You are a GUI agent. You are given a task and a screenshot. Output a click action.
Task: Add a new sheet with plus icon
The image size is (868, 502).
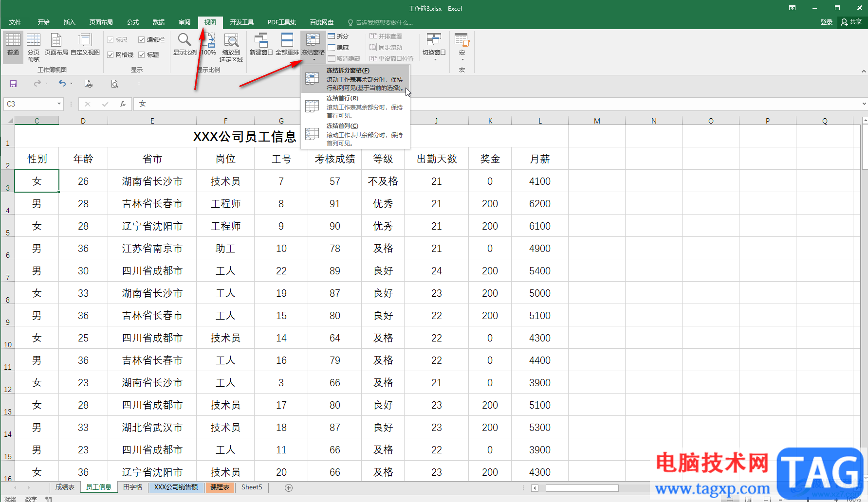tap(289, 487)
